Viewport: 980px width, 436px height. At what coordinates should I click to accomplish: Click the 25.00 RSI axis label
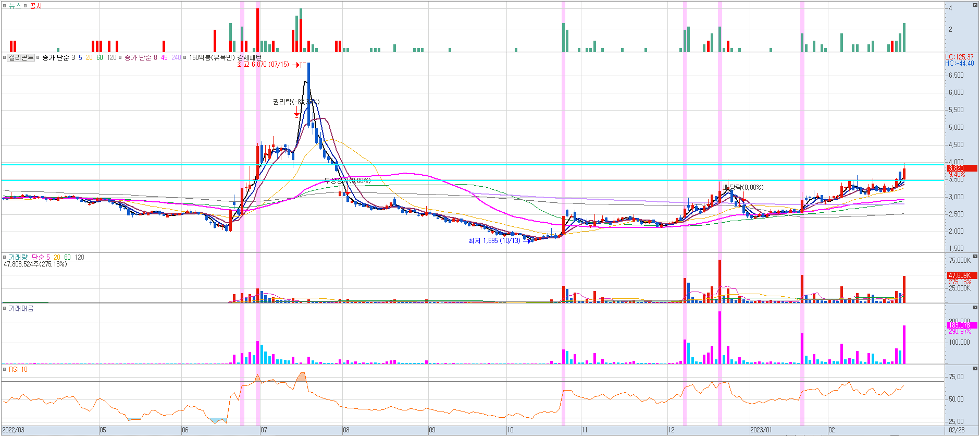point(956,421)
